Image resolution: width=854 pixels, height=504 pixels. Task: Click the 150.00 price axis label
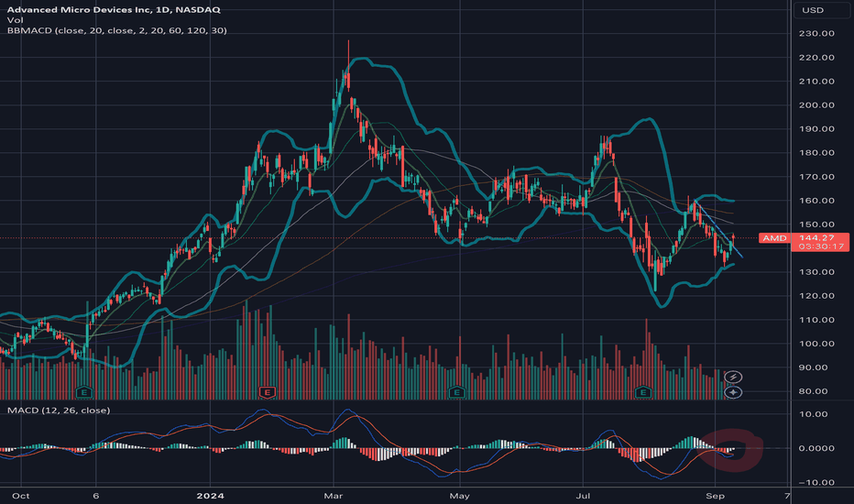816,225
